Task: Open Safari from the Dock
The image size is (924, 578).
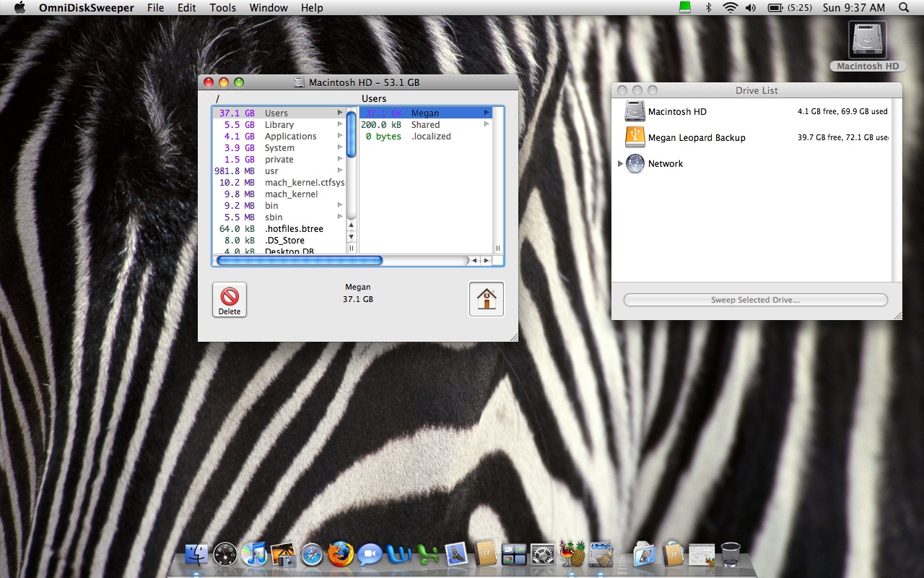Action: (312, 554)
